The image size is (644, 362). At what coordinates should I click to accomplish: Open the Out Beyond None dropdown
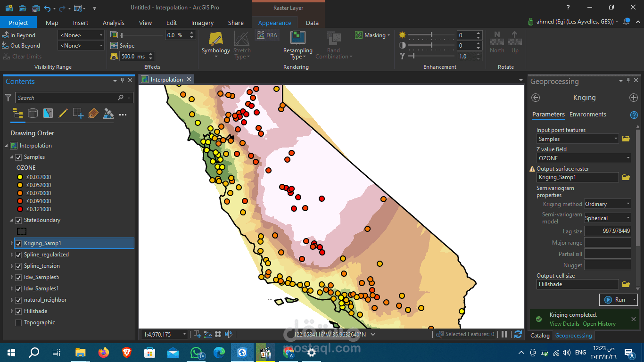click(x=81, y=46)
